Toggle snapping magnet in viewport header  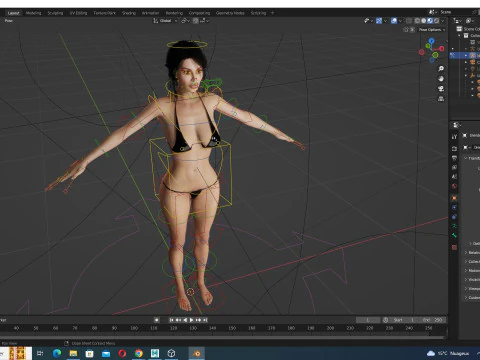tap(195, 21)
